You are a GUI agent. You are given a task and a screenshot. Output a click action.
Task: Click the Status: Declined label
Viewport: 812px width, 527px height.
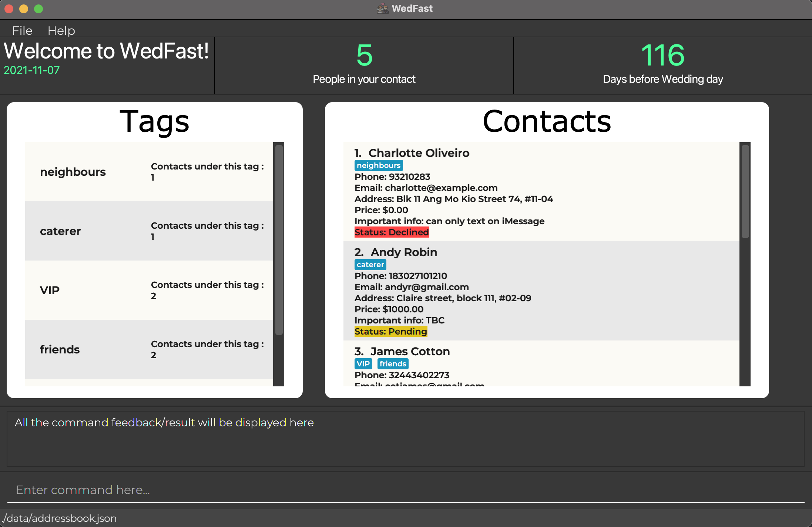pos(392,232)
